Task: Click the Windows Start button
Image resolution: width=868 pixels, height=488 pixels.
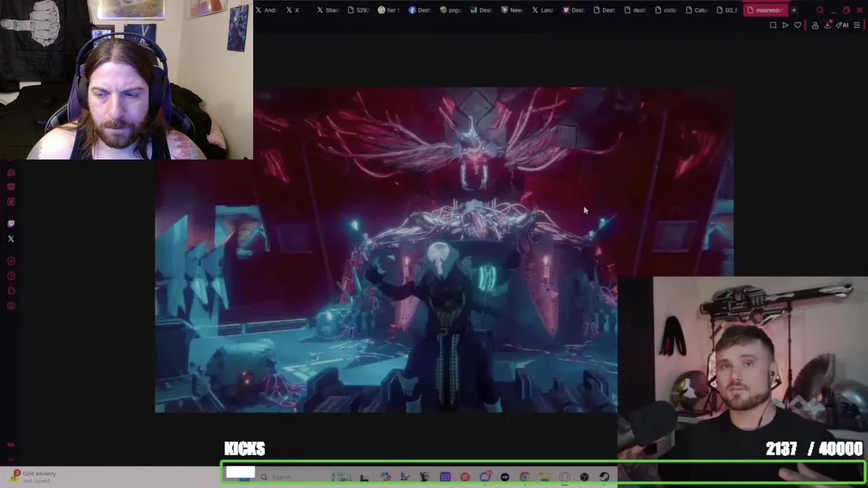Action: (x=244, y=479)
